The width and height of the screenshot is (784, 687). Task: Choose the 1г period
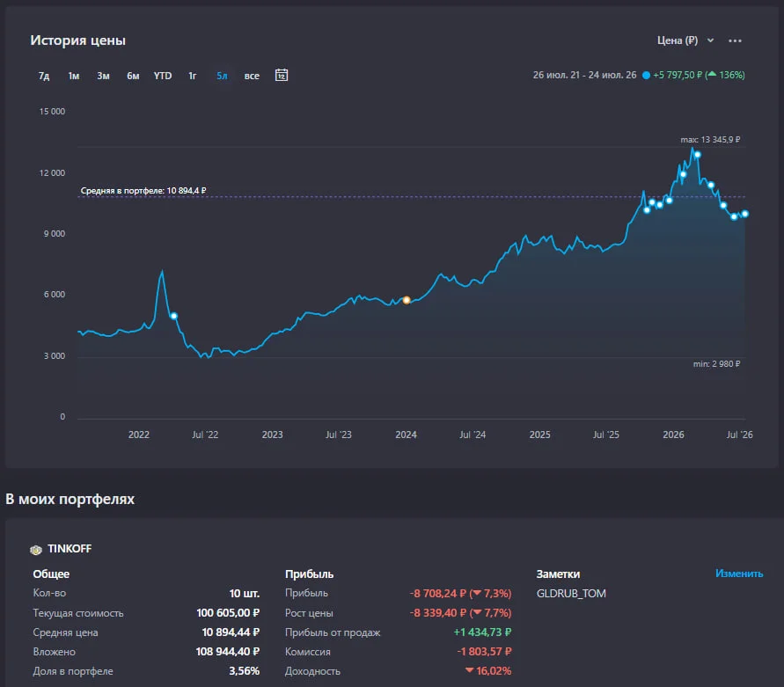pos(193,76)
